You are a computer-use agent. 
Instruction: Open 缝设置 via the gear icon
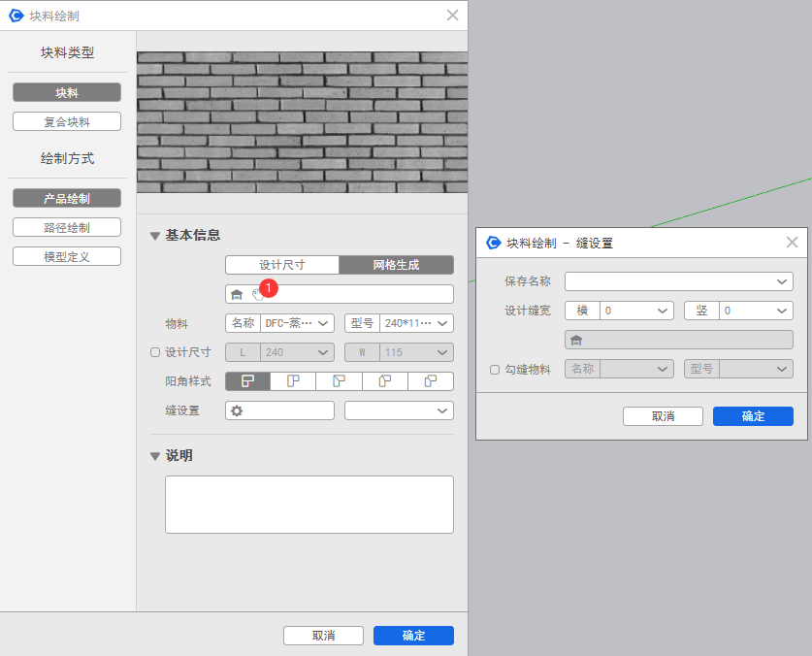tap(237, 410)
